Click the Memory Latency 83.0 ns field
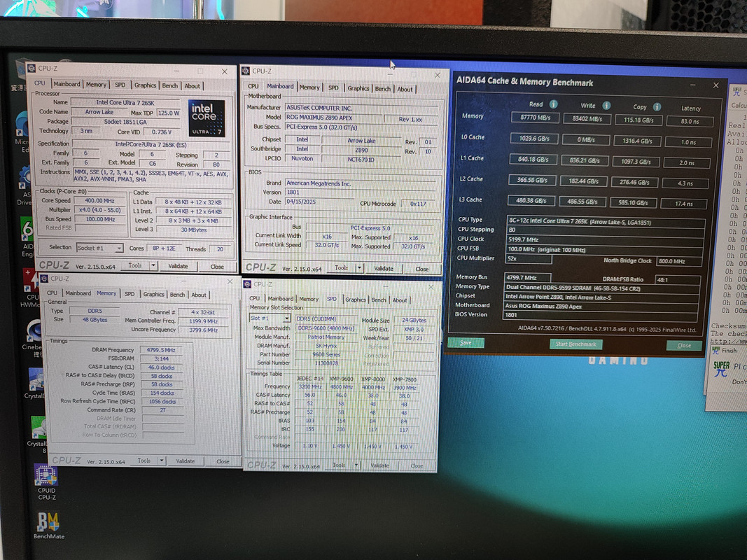Image resolution: width=747 pixels, height=560 pixels. (x=690, y=121)
